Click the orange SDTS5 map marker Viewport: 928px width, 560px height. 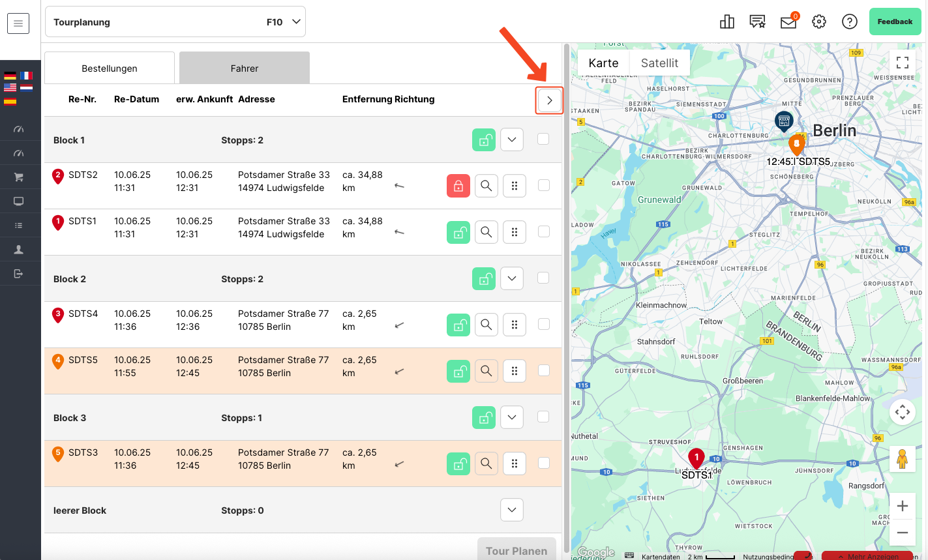[796, 145]
